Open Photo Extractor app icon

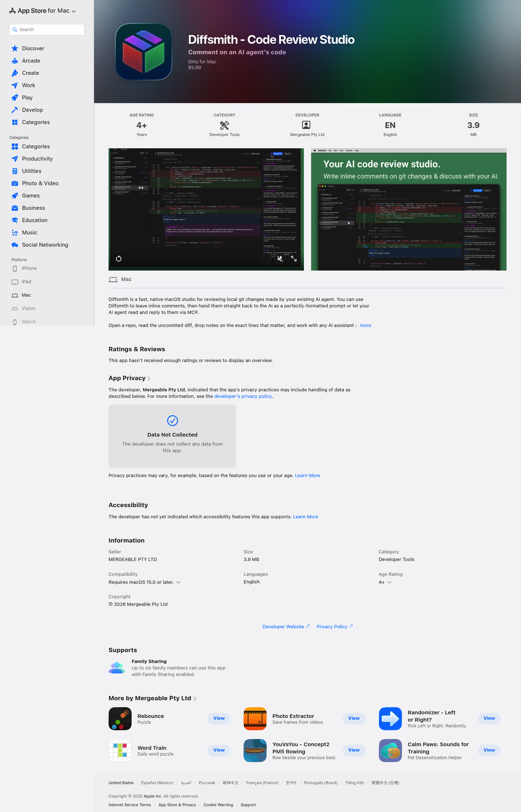pyautogui.click(x=255, y=719)
